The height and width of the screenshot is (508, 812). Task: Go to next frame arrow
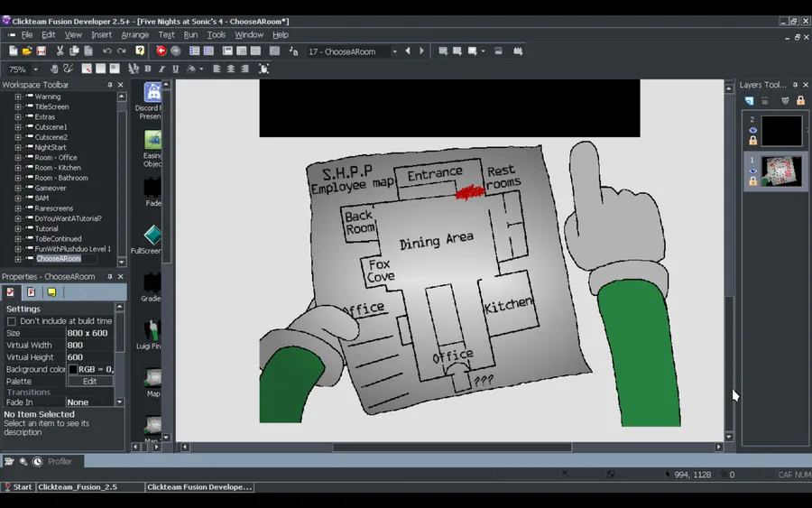click(x=421, y=51)
